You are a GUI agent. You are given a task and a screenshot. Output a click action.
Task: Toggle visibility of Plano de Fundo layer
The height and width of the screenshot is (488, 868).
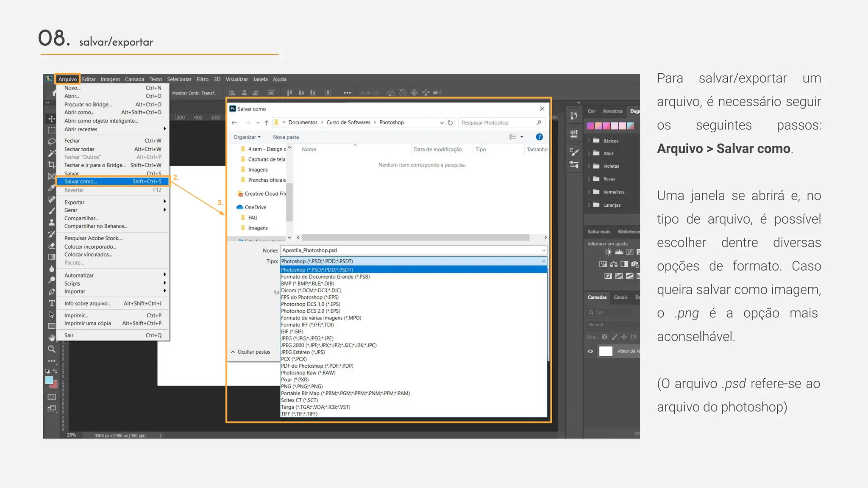(590, 351)
